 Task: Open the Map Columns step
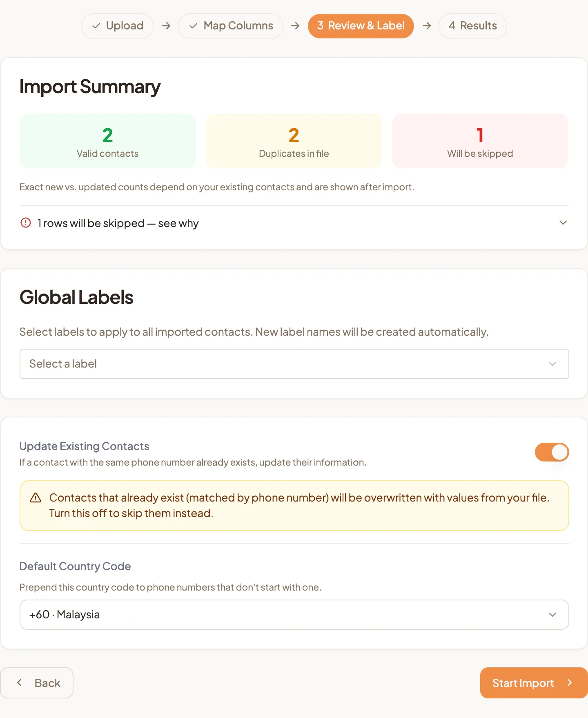(x=231, y=26)
